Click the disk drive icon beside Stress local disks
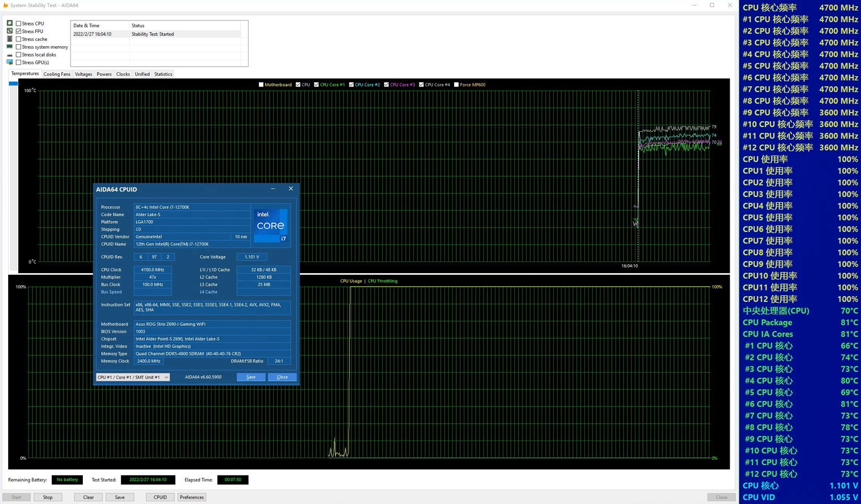Screen dimensions: 861x504 pyautogui.click(x=10, y=55)
